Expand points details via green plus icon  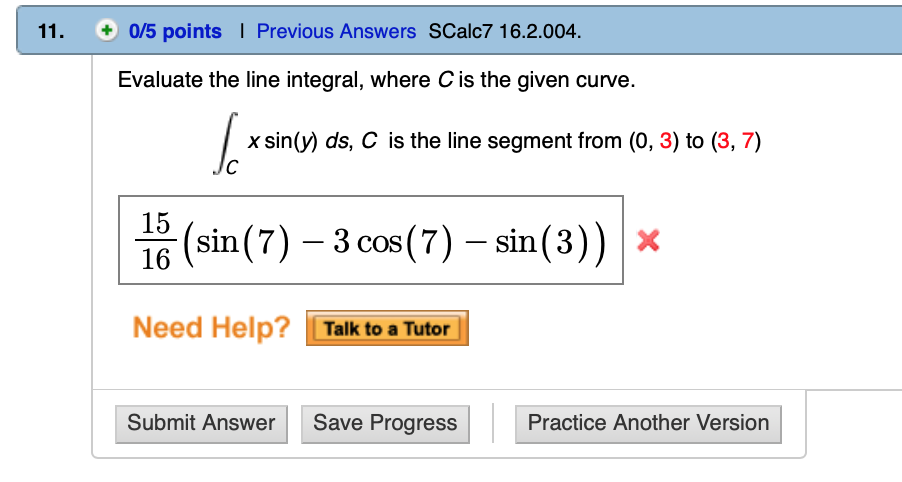click(x=106, y=30)
